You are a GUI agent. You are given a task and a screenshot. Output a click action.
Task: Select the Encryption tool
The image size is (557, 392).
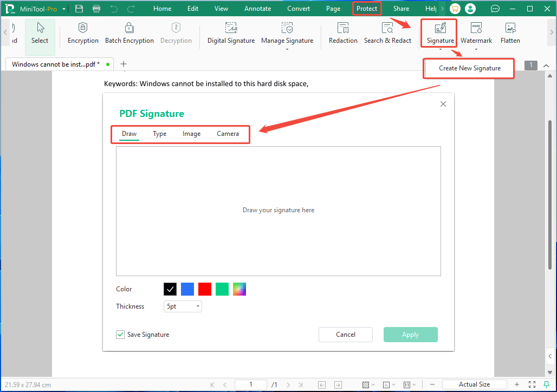tap(82, 34)
